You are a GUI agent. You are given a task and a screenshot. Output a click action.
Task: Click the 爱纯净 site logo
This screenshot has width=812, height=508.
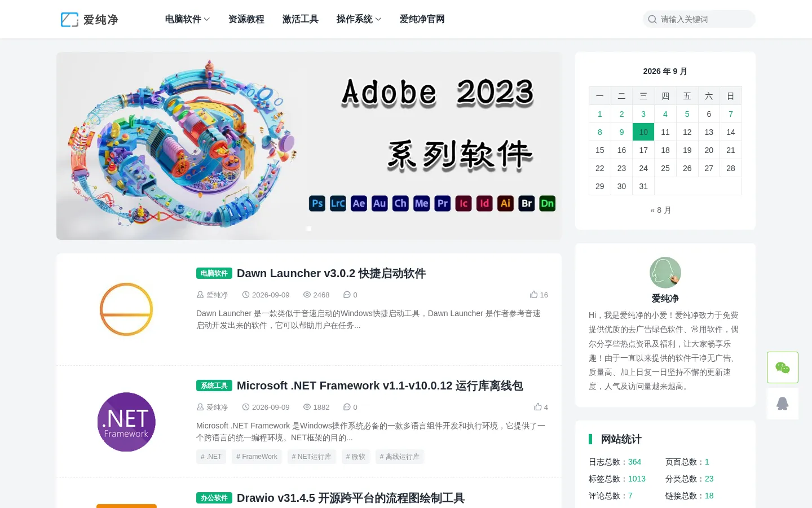click(x=89, y=20)
